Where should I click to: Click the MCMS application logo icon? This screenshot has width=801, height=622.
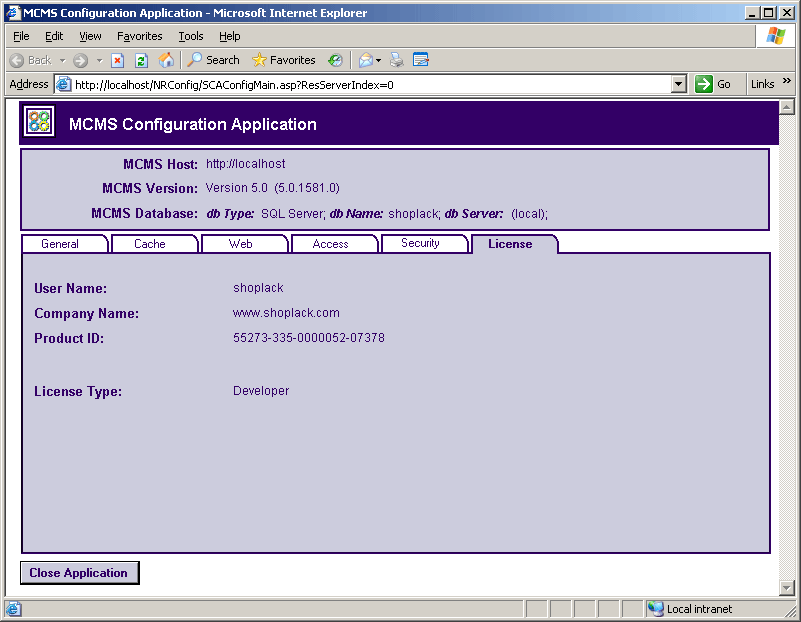[x=39, y=122]
